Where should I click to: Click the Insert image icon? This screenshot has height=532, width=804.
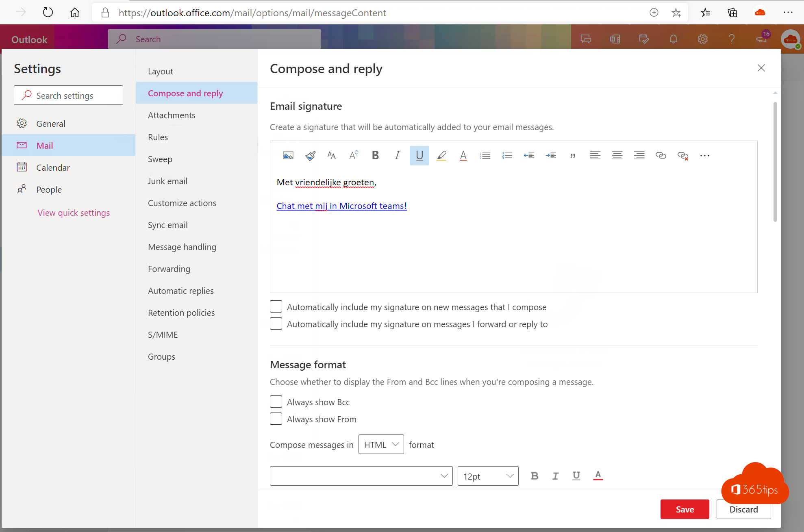pyautogui.click(x=287, y=156)
